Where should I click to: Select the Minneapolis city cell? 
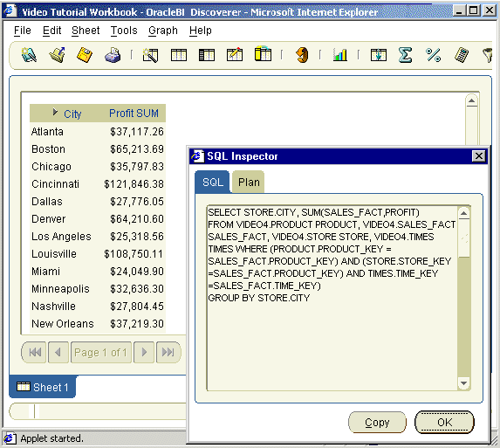60,289
